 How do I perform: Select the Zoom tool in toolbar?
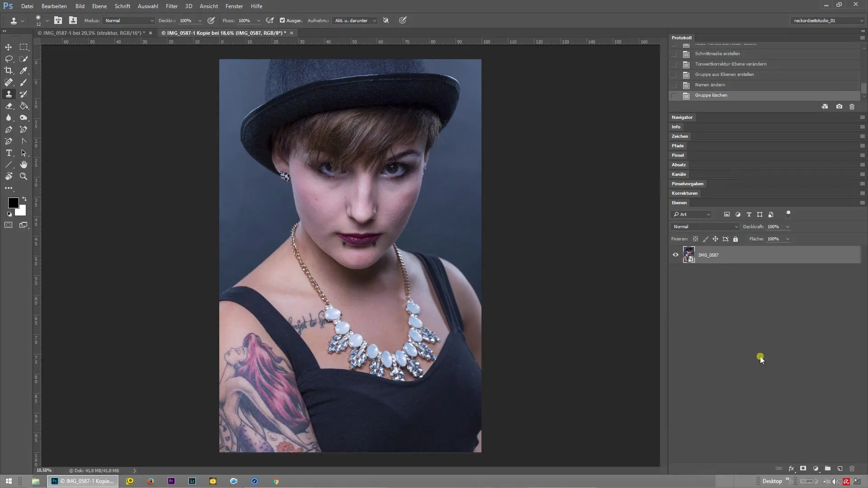pos(24,177)
